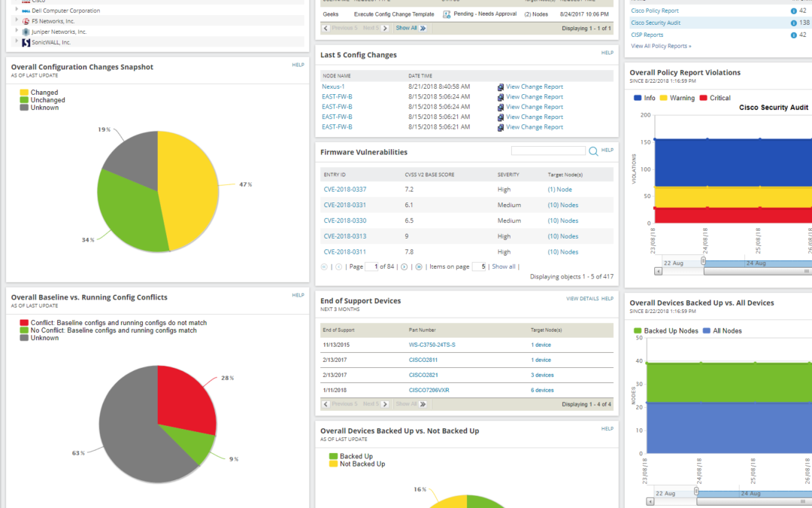Viewport: 812px width, 508px height.
Task: Open the 6 devices link for CISCO7206VXR
Action: [x=542, y=391]
